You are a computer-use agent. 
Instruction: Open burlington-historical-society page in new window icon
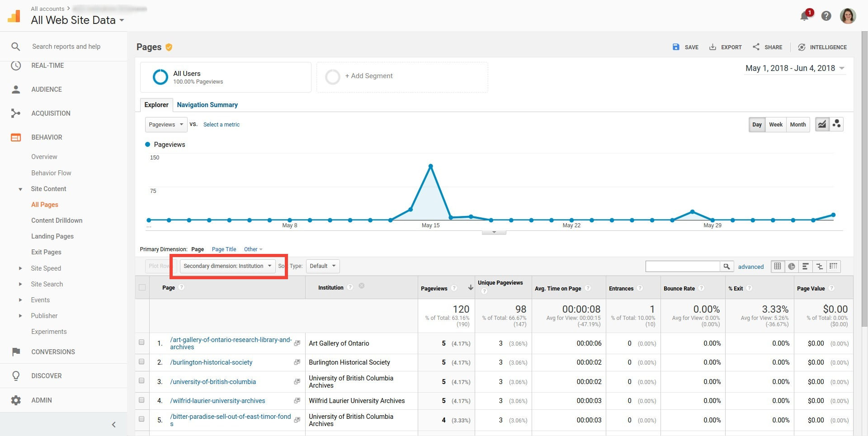click(297, 362)
